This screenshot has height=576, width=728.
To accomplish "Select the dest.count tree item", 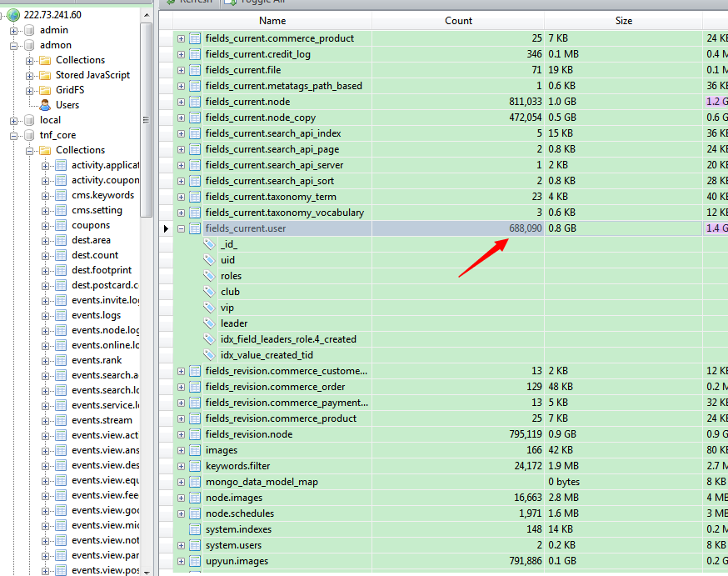I will pos(95,255).
